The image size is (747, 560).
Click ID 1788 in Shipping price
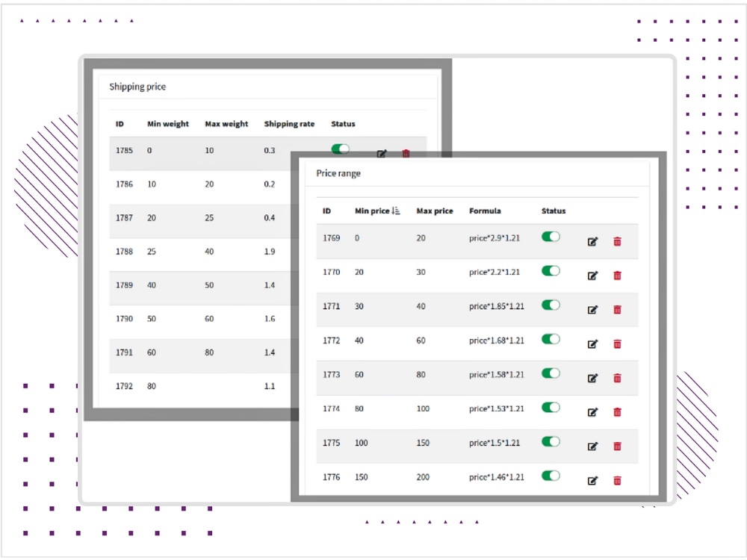[124, 252]
